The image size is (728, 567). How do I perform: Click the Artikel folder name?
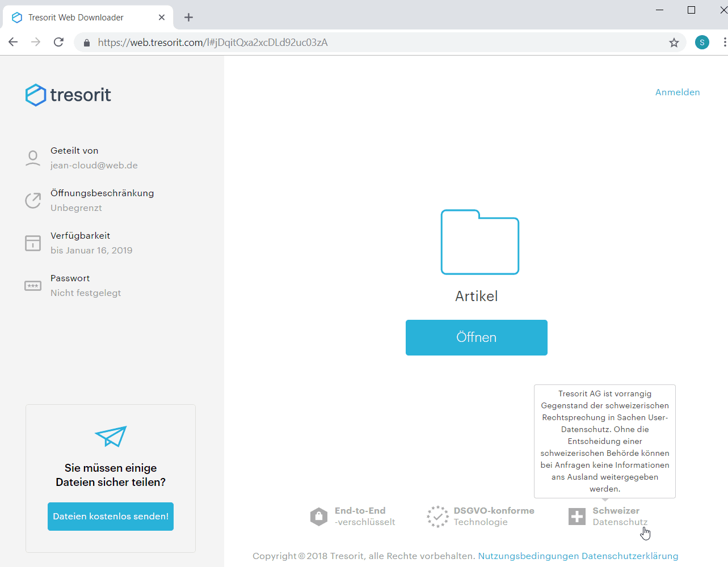(x=477, y=296)
